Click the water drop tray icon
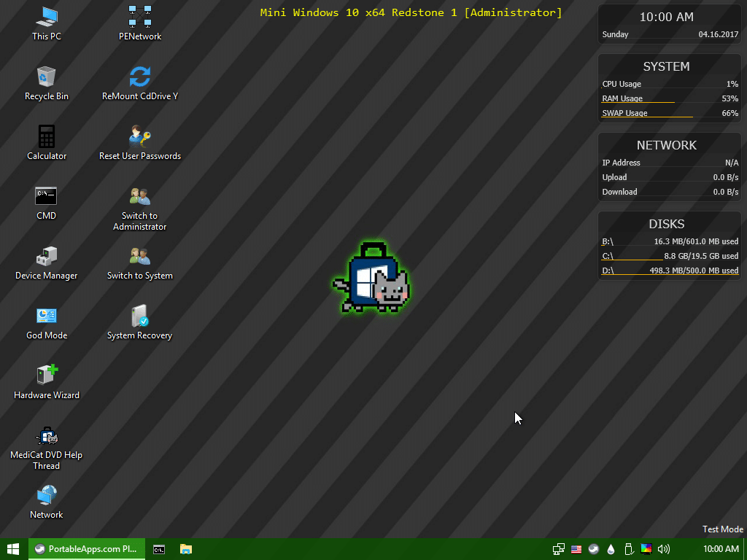The height and width of the screenshot is (560, 747). coord(611,549)
